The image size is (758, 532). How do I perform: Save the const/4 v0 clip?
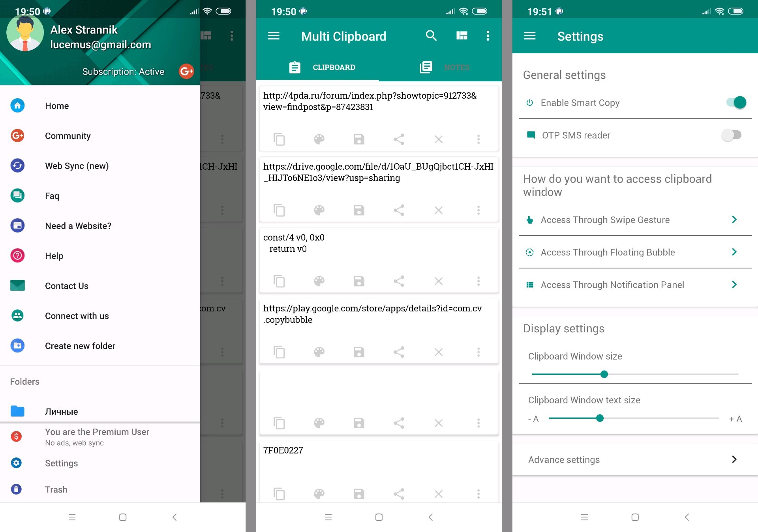click(x=359, y=281)
